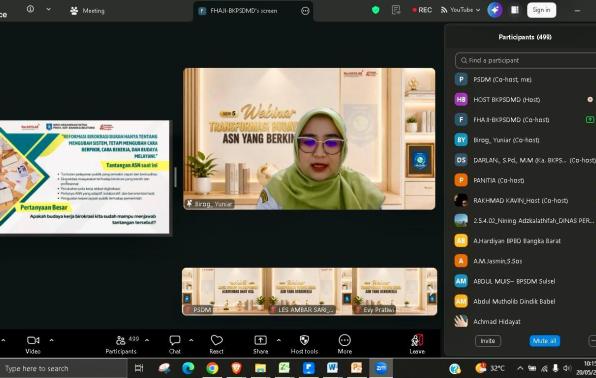
Task: Expand the YouTube livestream dropdown
Action: click(460, 10)
